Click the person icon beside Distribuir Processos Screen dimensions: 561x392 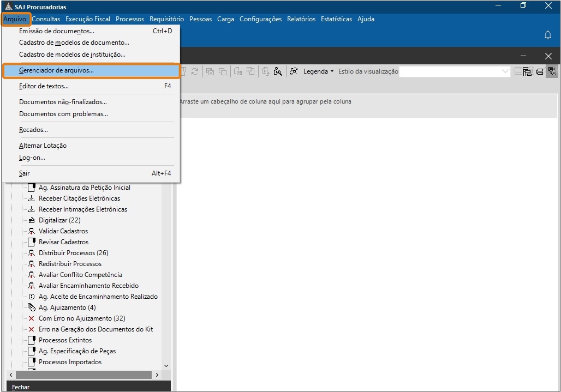point(32,253)
